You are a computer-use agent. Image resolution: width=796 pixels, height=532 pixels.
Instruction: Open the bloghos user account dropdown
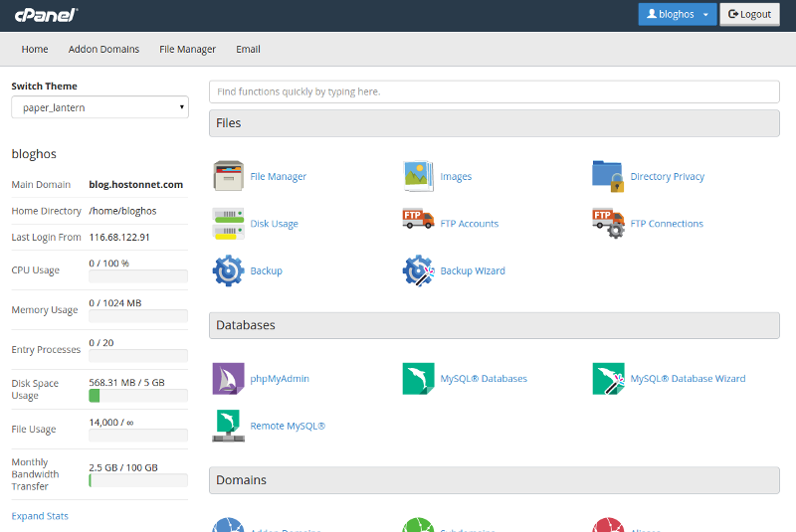[678, 14]
